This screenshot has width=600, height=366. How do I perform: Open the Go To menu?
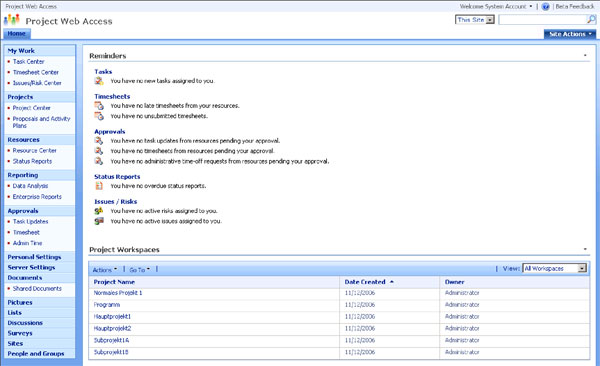coord(140,270)
